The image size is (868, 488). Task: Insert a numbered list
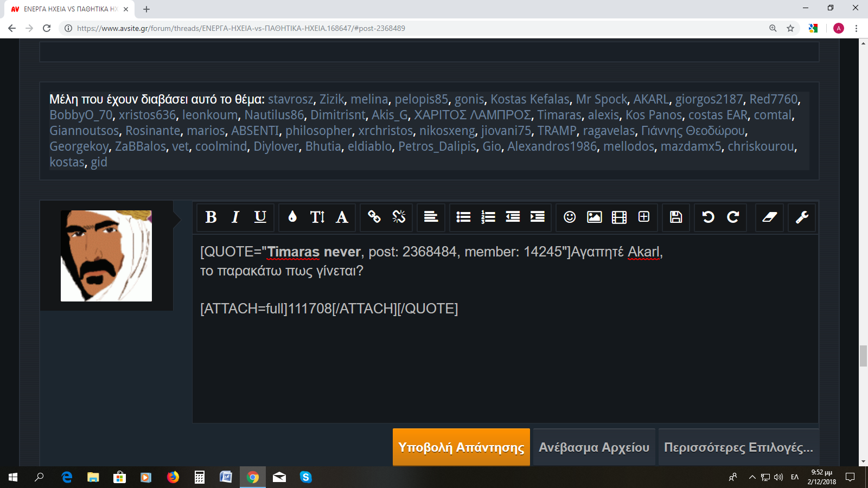click(x=488, y=217)
